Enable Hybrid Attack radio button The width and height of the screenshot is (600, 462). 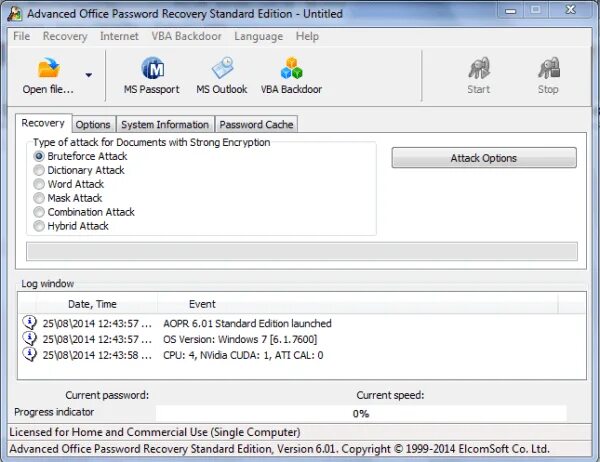pyautogui.click(x=39, y=226)
